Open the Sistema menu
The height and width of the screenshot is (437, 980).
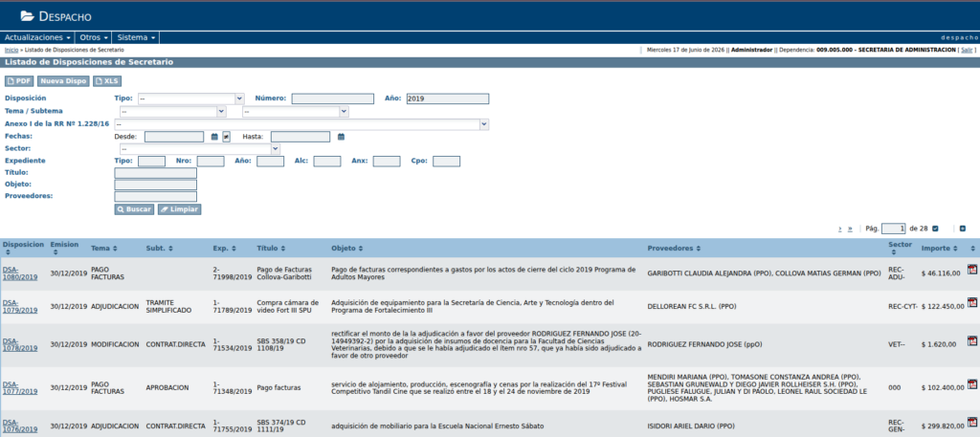pos(136,37)
